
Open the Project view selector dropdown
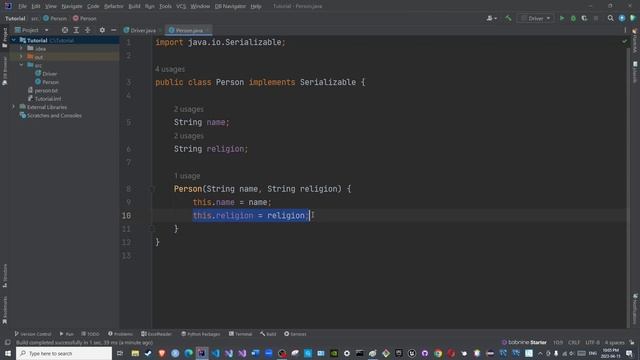pyautogui.click(x=31, y=30)
